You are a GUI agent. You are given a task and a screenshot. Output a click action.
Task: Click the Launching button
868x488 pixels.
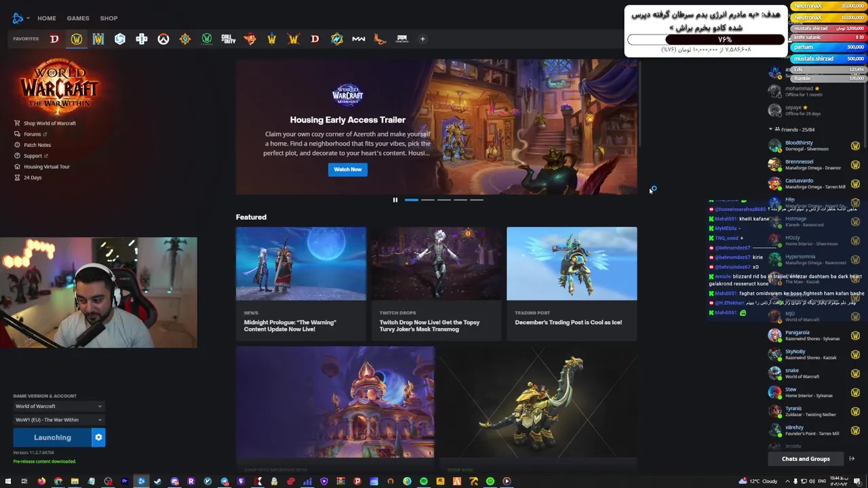pos(52,437)
